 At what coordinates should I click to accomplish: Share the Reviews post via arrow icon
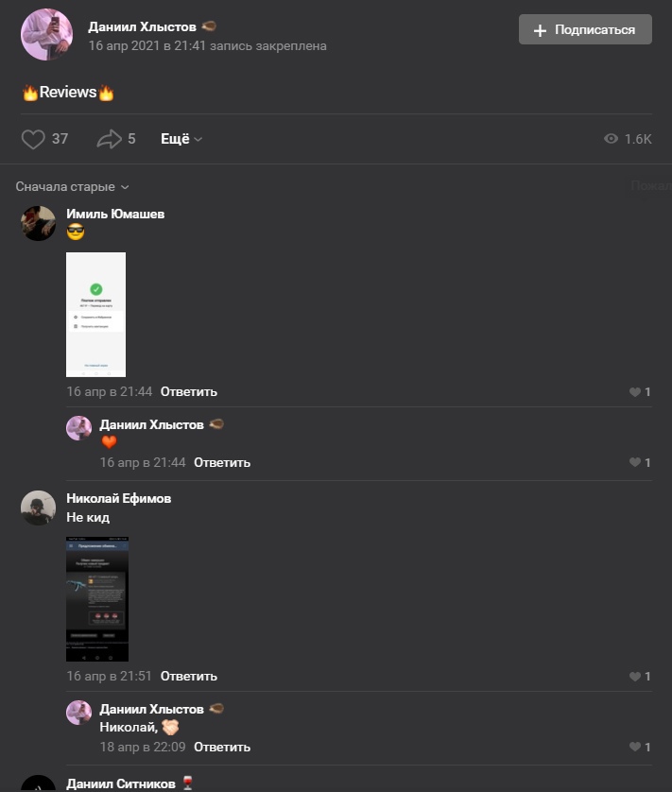[109, 140]
